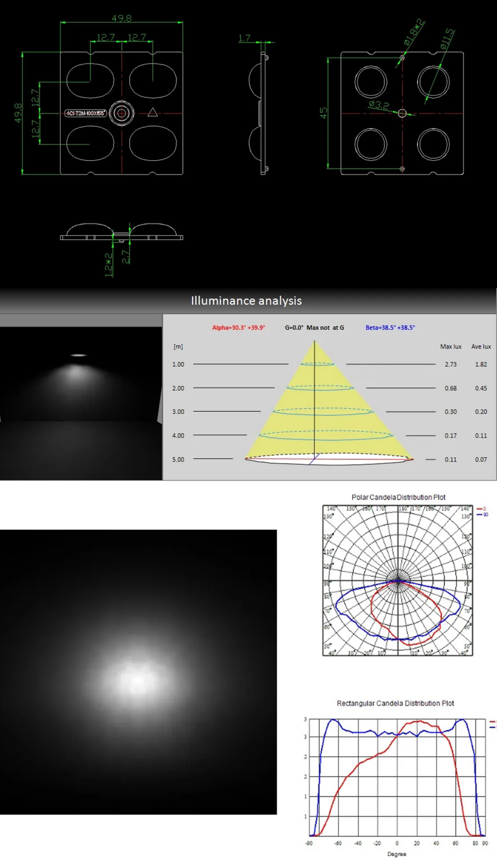The image size is (497, 868).
Task: Click the Rectangular Candela Distribution Plot title
Action: (x=396, y=703)
